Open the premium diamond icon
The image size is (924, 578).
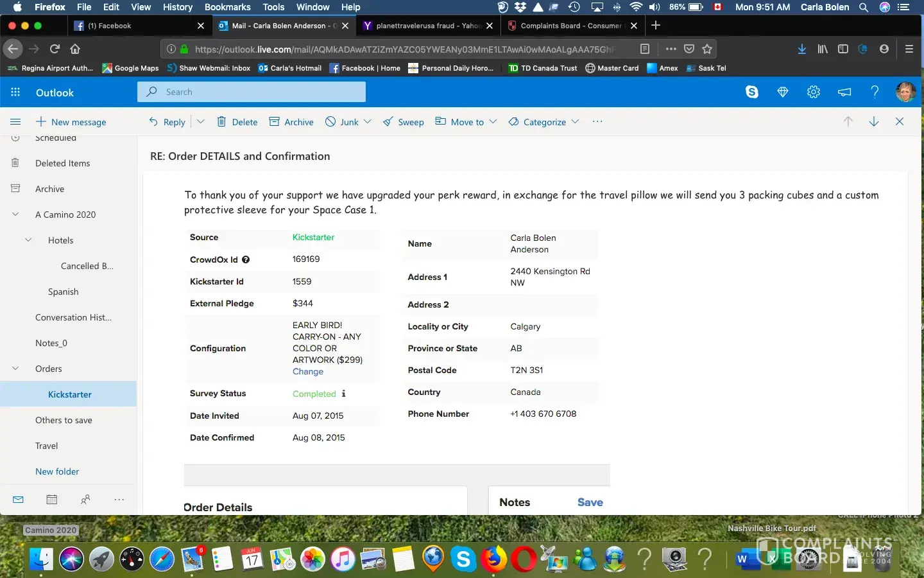[x=782, y=92]
